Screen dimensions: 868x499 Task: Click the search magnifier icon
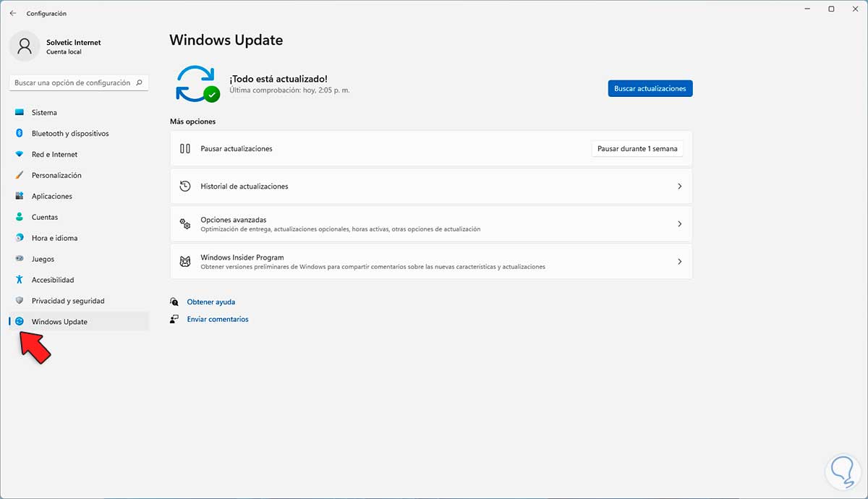[x=139, y=83]
